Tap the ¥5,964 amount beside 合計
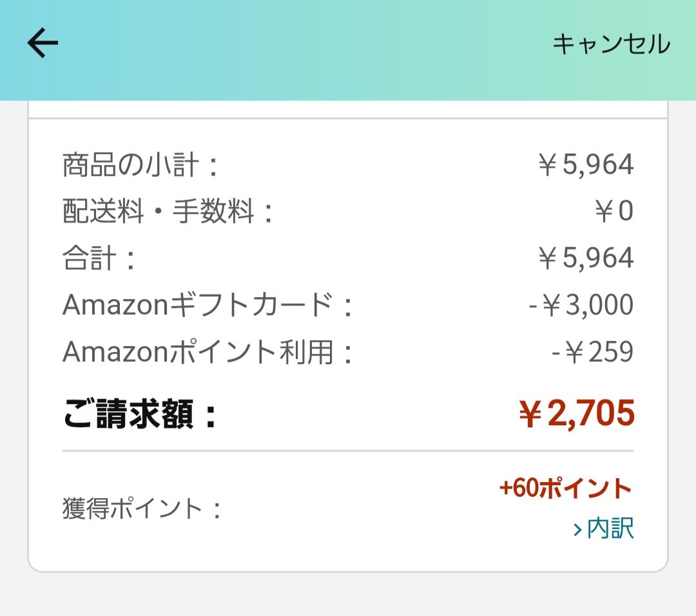 585,259
